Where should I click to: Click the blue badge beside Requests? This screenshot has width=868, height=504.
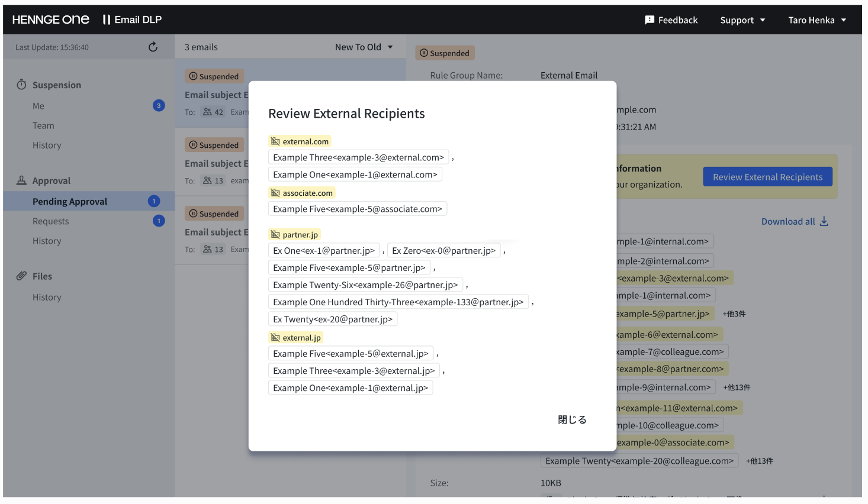tap(159, 221)
